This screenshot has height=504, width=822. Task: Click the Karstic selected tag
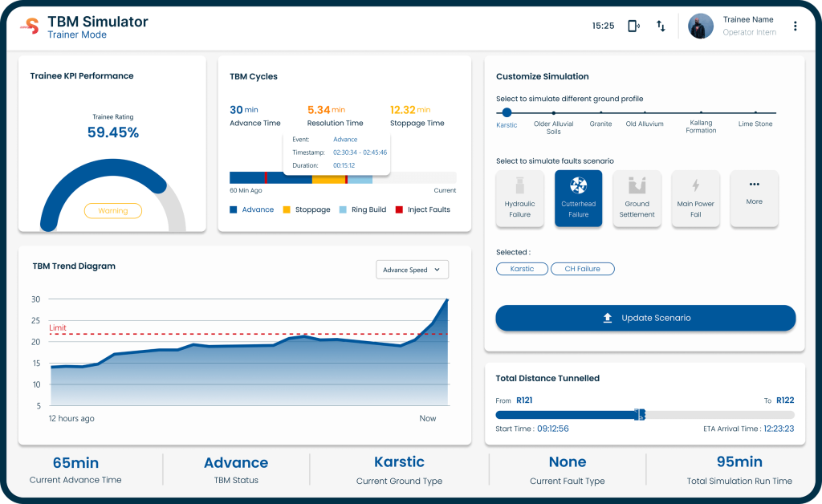pyautogui.click(x=522, y=269)
